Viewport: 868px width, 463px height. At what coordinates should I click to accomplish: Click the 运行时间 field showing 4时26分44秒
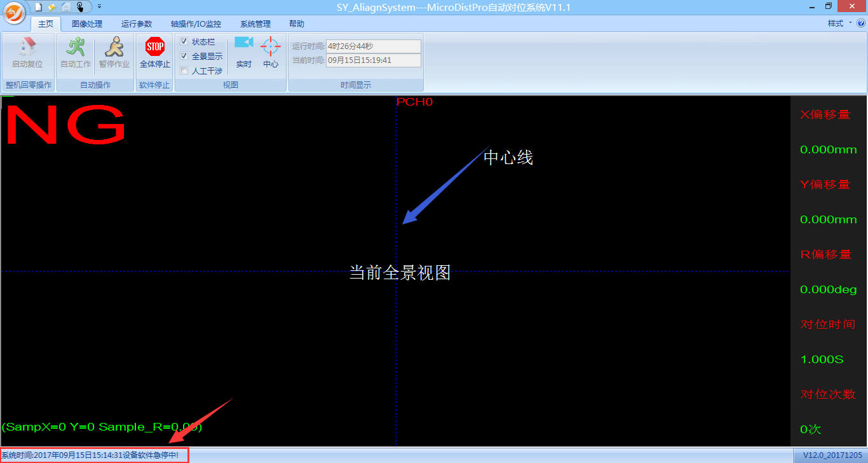pyautogui.click(x=373, y=46)
